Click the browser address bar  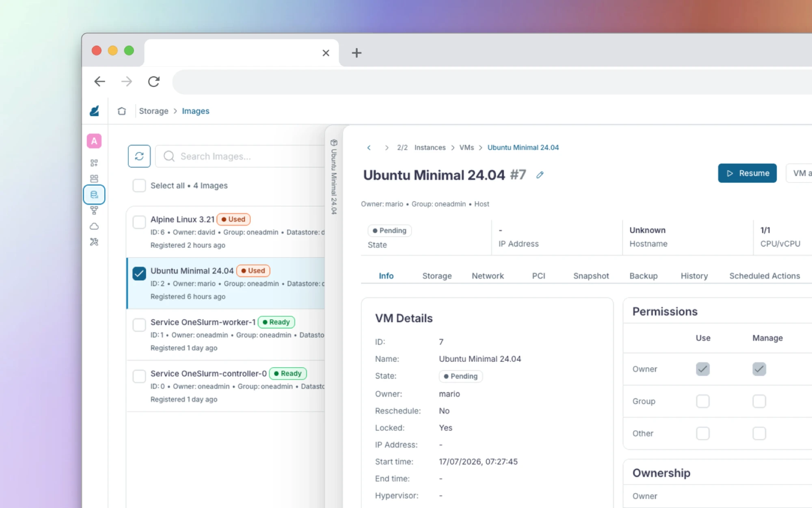pyautogui.click(x=491, y=82)
